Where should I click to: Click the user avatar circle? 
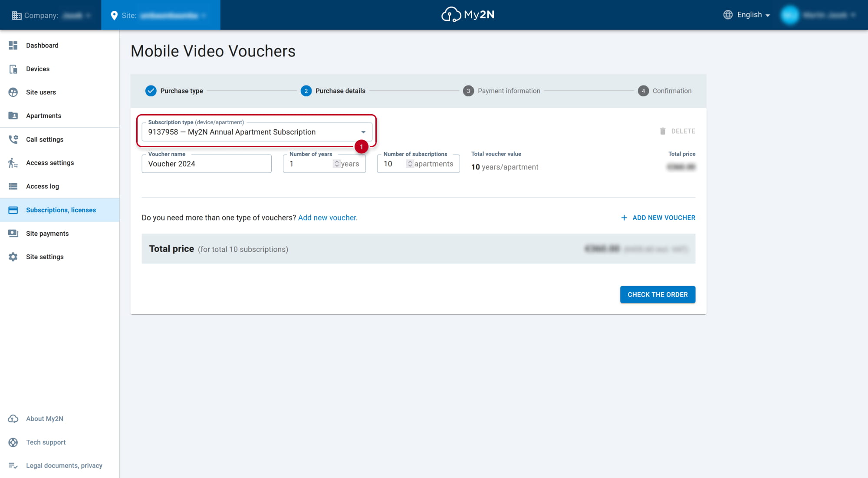coord(789,15)
